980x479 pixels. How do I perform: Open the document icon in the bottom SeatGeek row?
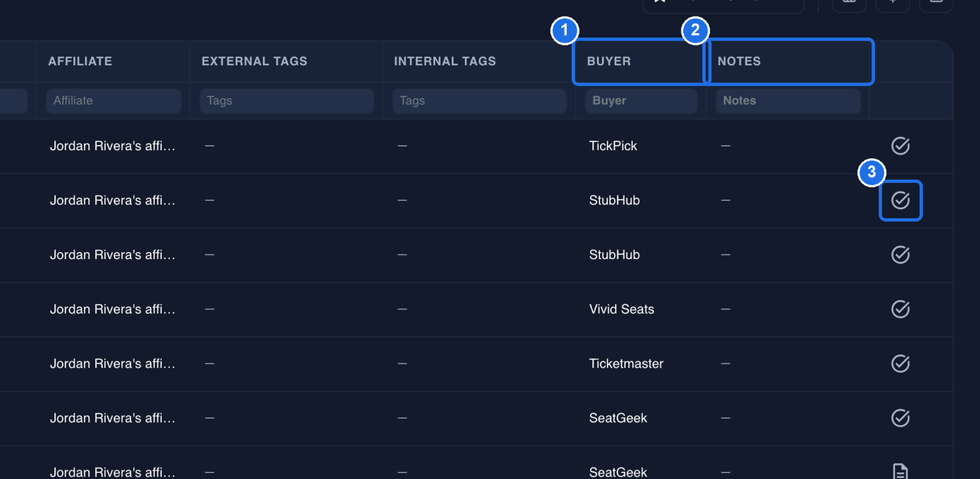900,472
